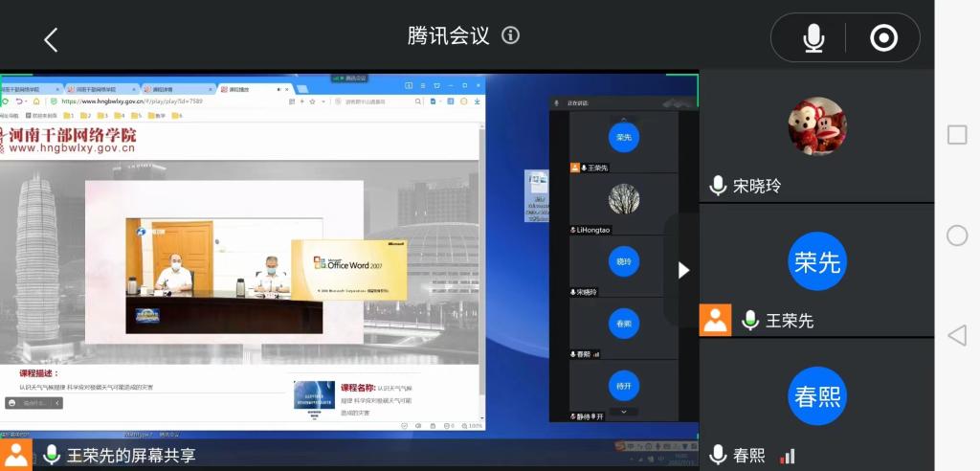Screen dimensions: 980x471
Task: Tap the signal bars icon next to 春熙
Action: [x=787, y=457]
